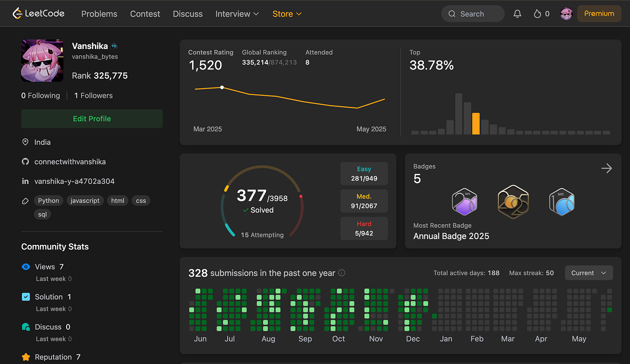Click the Annual Badge 2025 text
This screenshot has height=364, width=630.
click(451, 236)
